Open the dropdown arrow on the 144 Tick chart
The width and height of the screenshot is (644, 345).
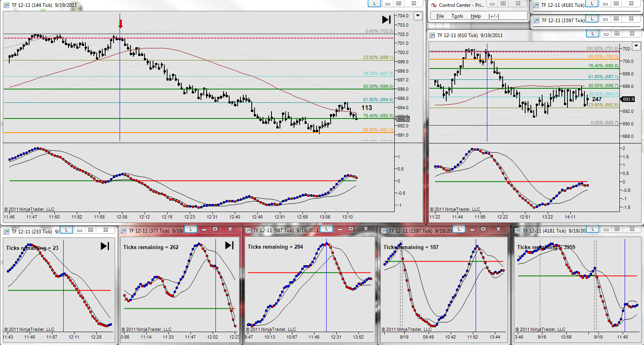pos(418,16)
